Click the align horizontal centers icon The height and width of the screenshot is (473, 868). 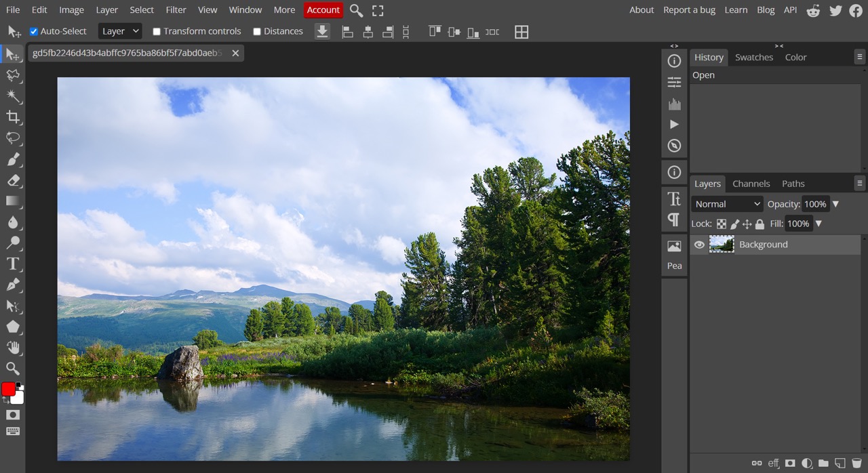[x=368, y=31]
